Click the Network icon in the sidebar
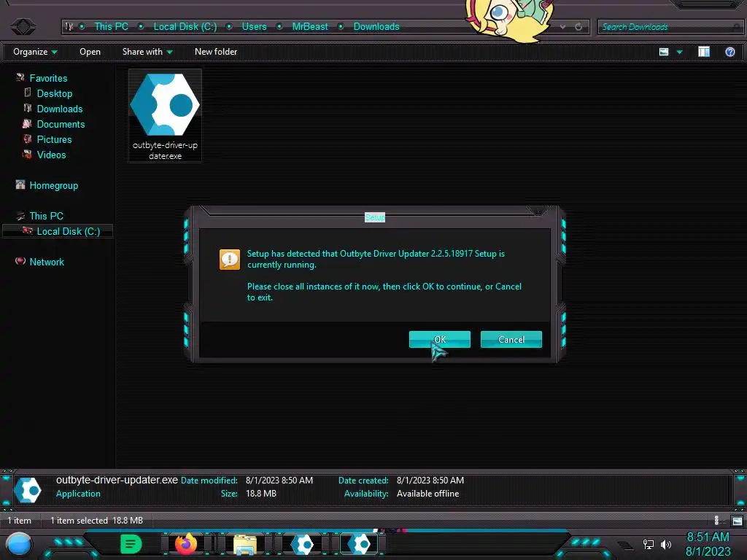Image resolution: width=747 pixels, height=560 pixels. 20,261
